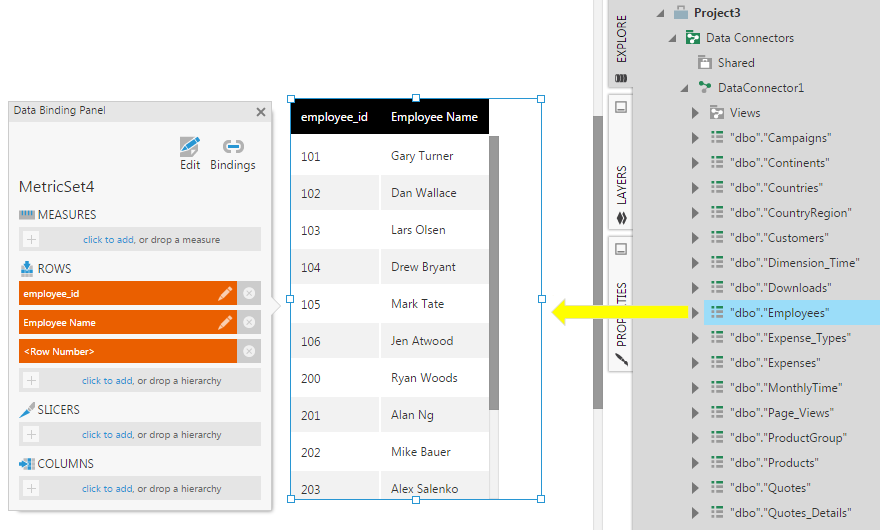Viewport: 880px width, 530px height.
Task: Open the EXPLORE side tab
Action: point(621,45)
